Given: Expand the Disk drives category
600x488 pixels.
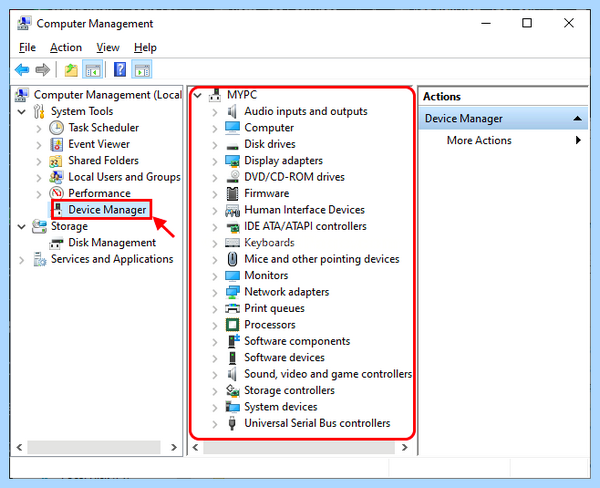Looking at the screenshot, I should (215, 145).
